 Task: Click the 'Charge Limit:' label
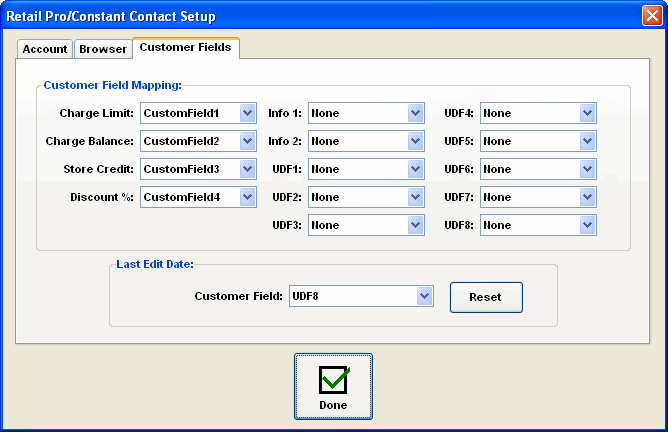96,113
